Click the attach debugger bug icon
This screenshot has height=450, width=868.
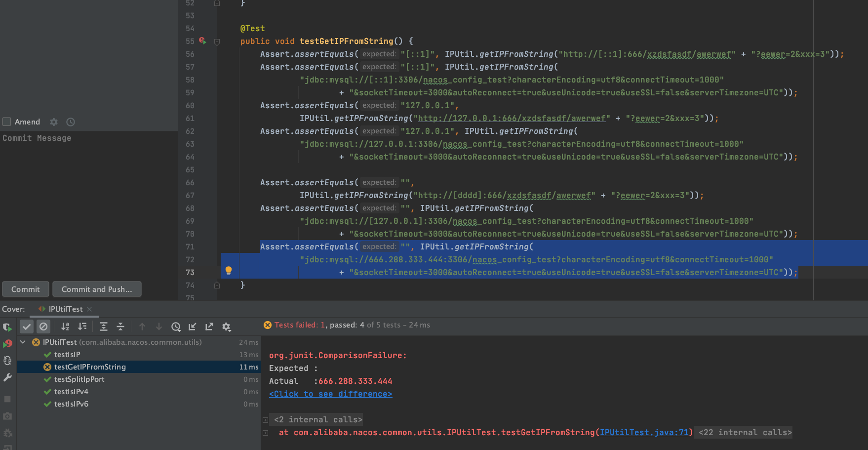7,433
